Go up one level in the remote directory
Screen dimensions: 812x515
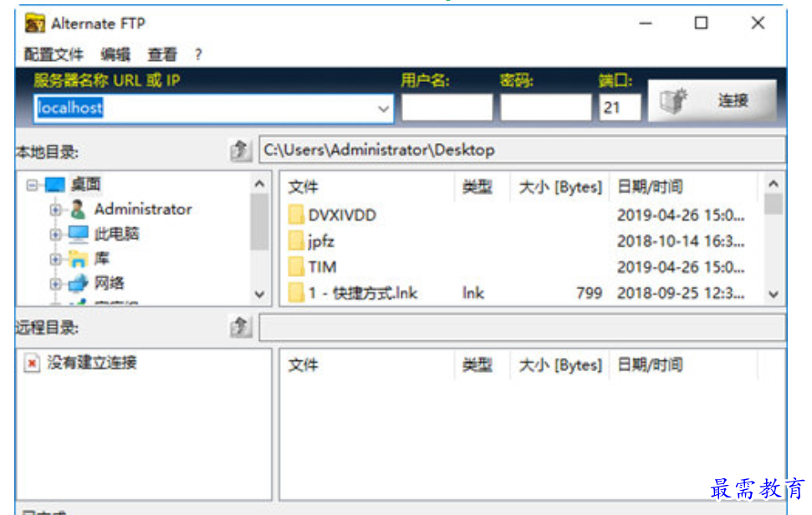[x=240, y=327]
